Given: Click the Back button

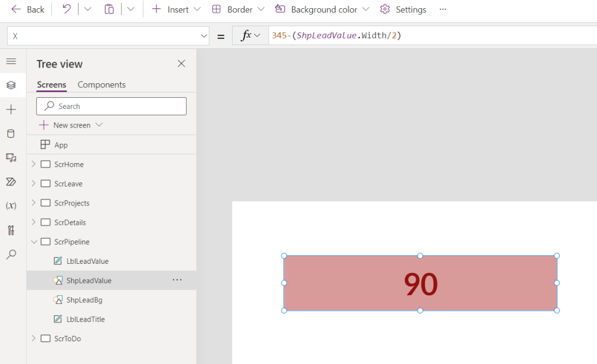Looking at the screenshot, I should coord(27,9).
